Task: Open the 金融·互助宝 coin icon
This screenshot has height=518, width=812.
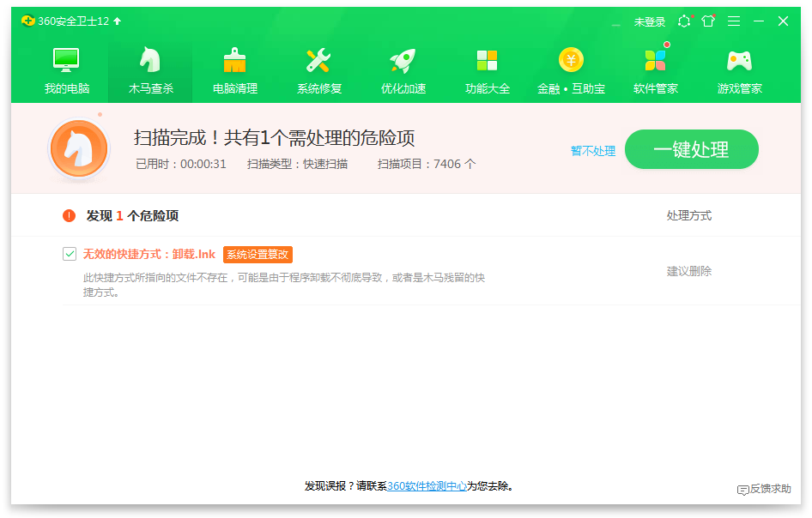Action: [x=571, y=60]
